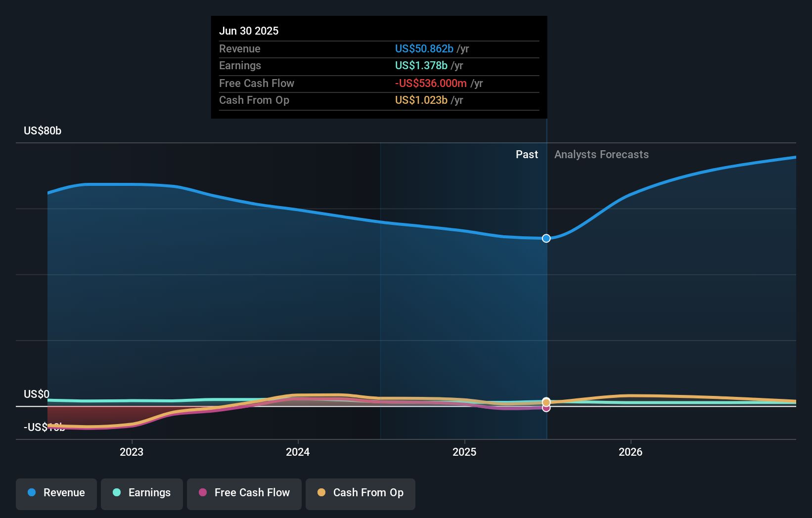
Task: Select the 2024 x-axis label
Action: coord(298,452)
